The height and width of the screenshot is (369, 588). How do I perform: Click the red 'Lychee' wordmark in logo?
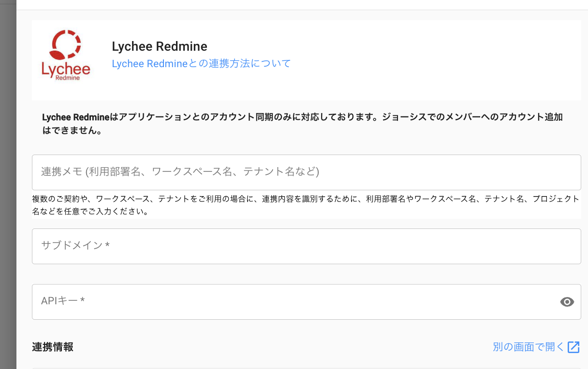(x=66, y=69)
